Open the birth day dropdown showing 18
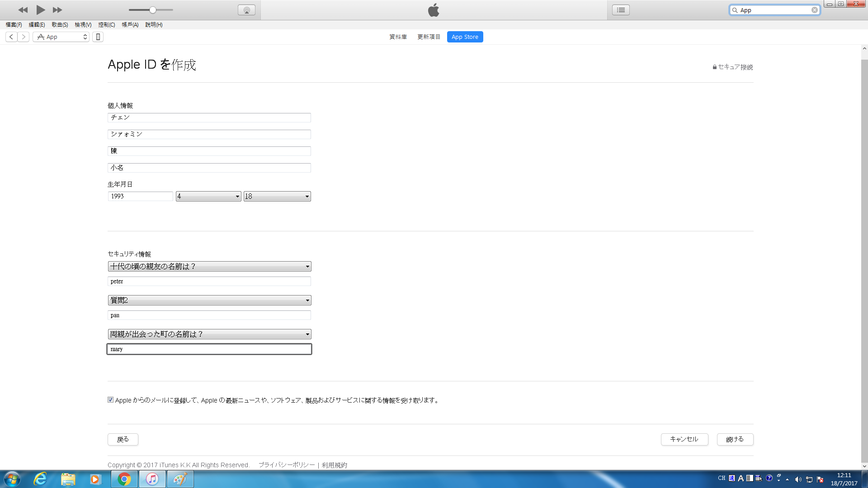The height and width of the screenshot is (488, 868). tap(277, 197)
